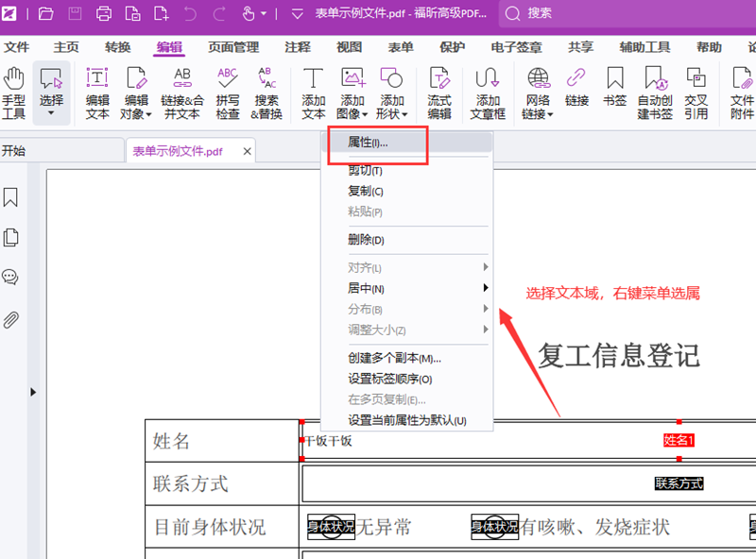Open the Spell Check (拼写检查) tool
The image size is (756, 559).
[x=228, y=93]
